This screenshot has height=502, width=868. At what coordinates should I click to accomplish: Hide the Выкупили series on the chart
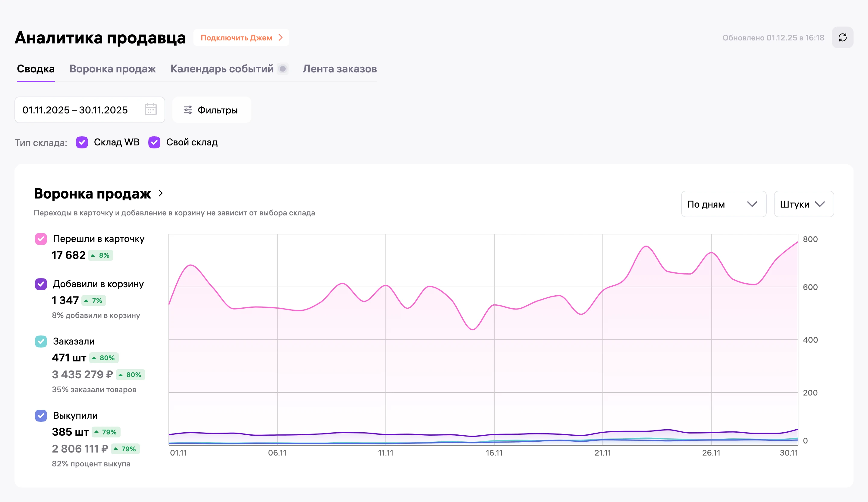(x=41, y=415)
